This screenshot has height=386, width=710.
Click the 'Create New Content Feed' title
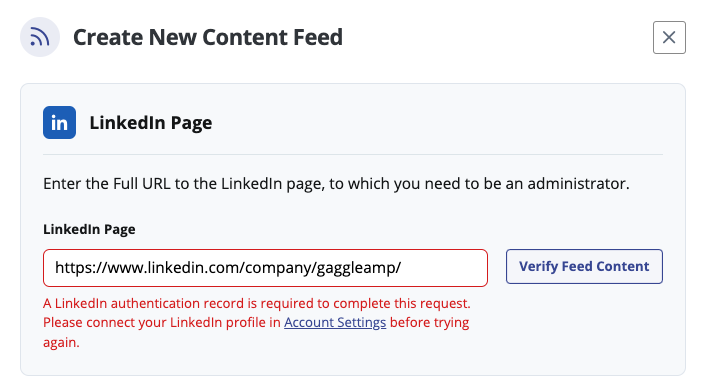tap(208, 37)
